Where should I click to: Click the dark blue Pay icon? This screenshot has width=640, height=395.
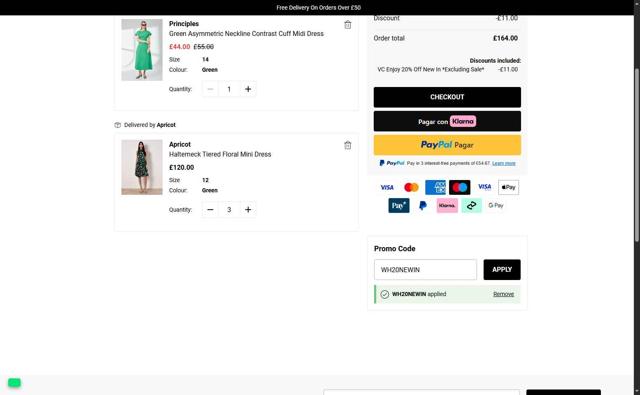point(399,206)
